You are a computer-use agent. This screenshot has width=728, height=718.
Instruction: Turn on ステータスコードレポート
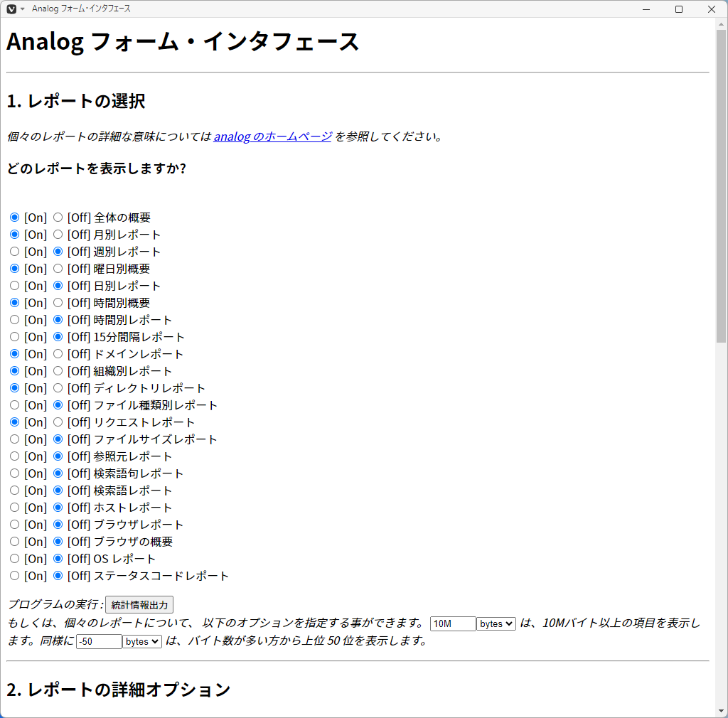click(x=14, y=576)
